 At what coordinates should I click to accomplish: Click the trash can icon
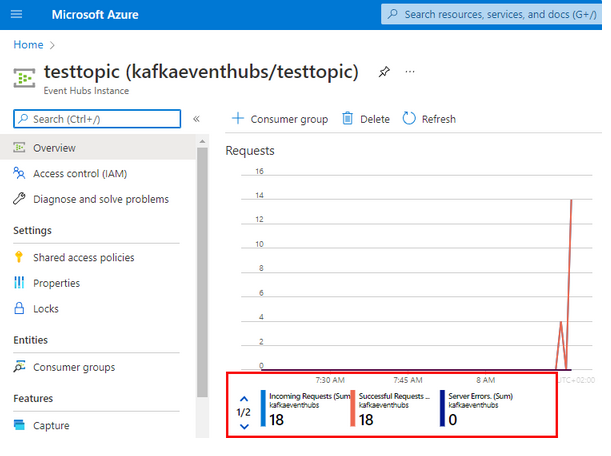347,118
